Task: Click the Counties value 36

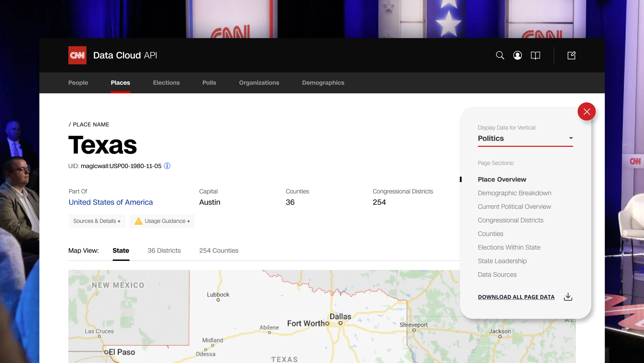Action: pos(290,202)
